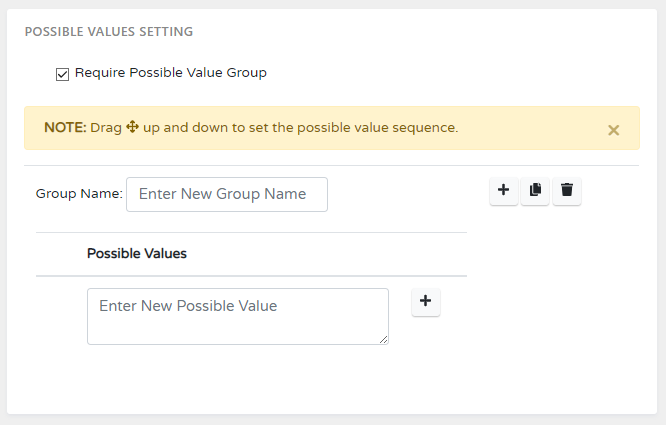Grab the textarea resize handle corner
This screenshot has height=425, width=666.
click(384, 340)
